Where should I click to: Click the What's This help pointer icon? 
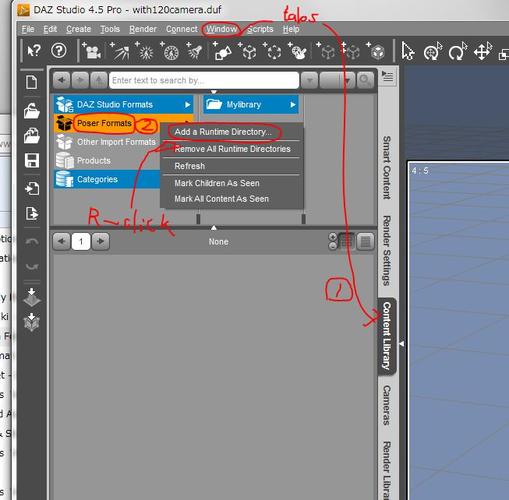pos(34,51)
